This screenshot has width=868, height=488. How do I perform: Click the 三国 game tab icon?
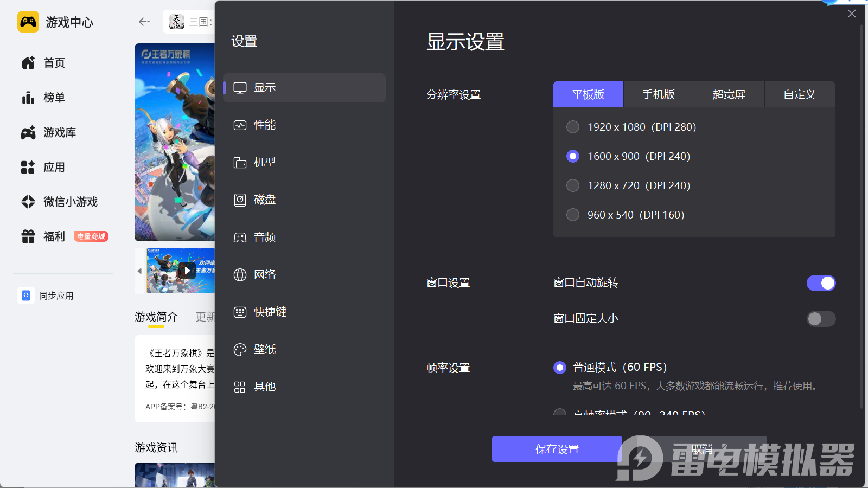click(177, 22)
